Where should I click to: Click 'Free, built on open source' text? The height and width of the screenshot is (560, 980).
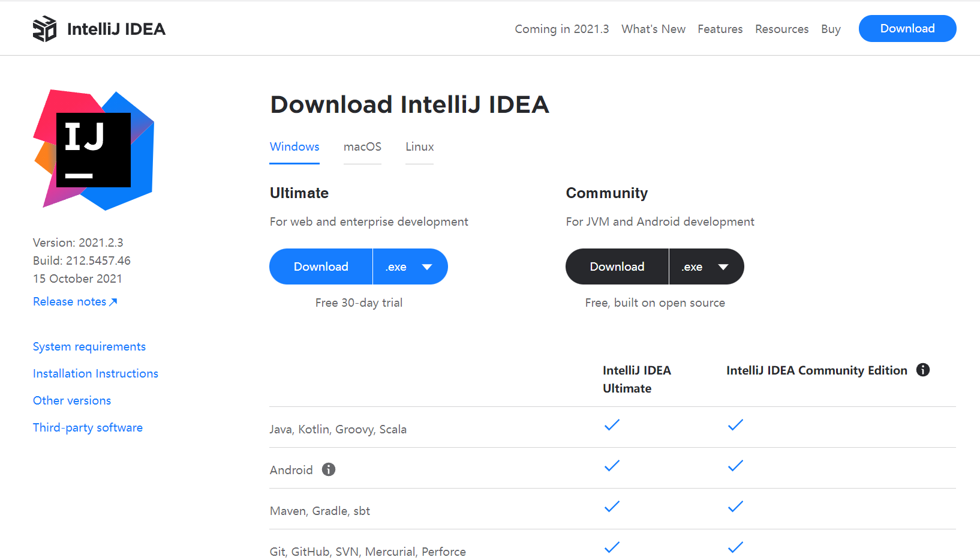pyautogui.click(x=655, y=303)
